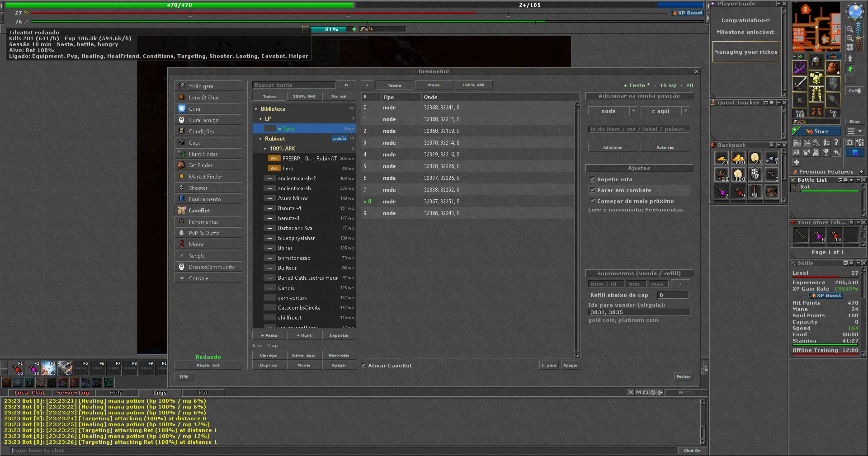
Task: Toggle the Ativar CaveBot checkbox
Action: [363, 365]
